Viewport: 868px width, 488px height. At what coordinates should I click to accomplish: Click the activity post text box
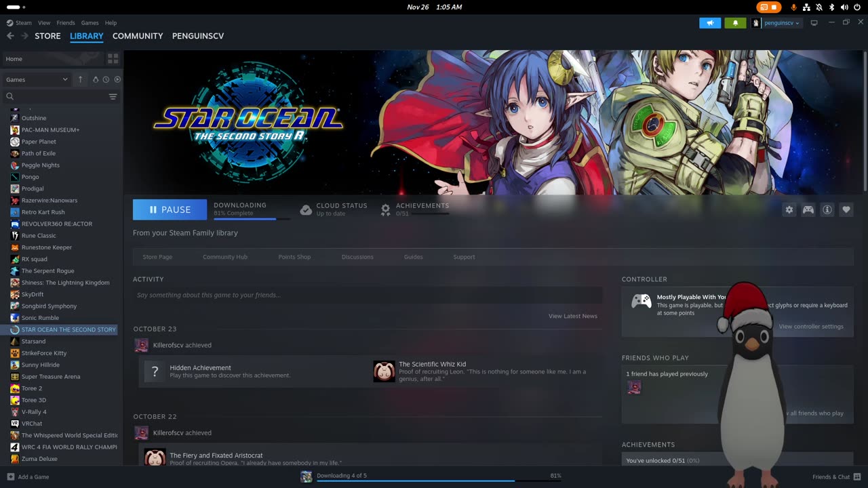[x=368, y=295]
